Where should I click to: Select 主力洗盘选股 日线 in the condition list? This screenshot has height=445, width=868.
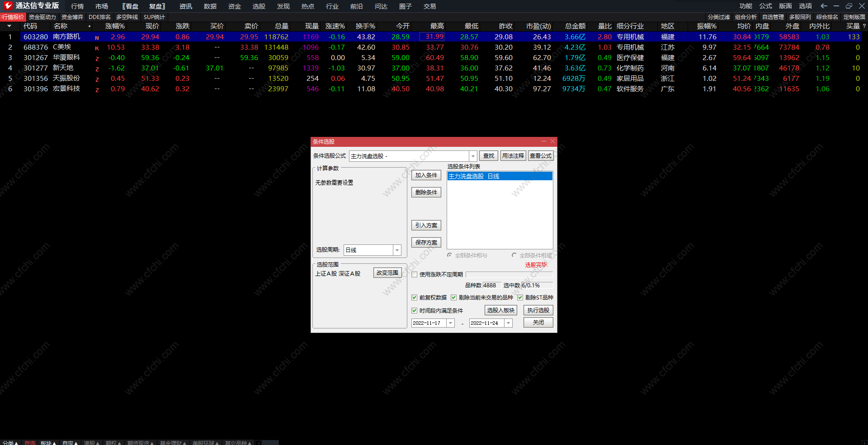tap(500, 176)
